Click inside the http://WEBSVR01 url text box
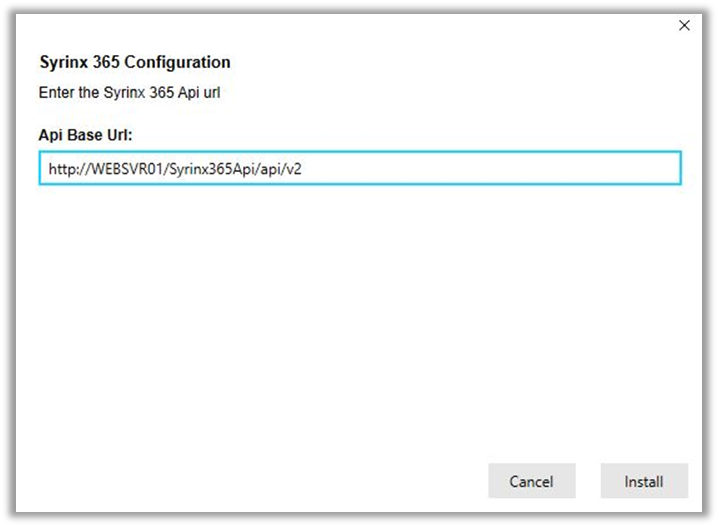 click(x=360, y=168)
